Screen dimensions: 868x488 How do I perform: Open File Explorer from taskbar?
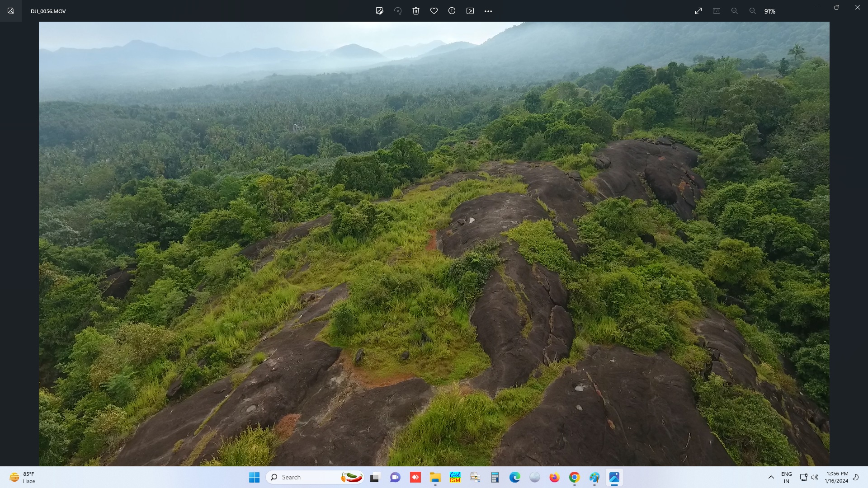click(435, 477)
